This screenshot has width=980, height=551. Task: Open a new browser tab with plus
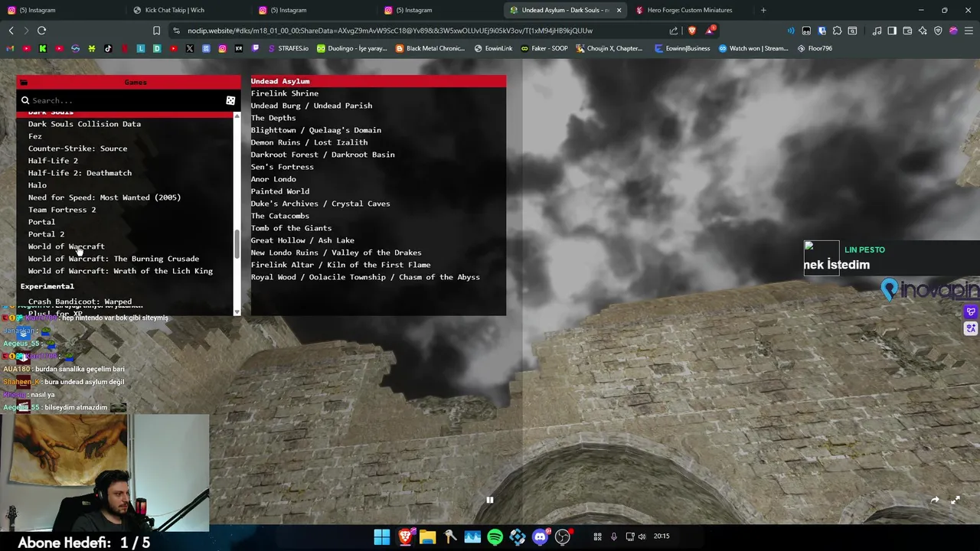[x=763, y=10]
